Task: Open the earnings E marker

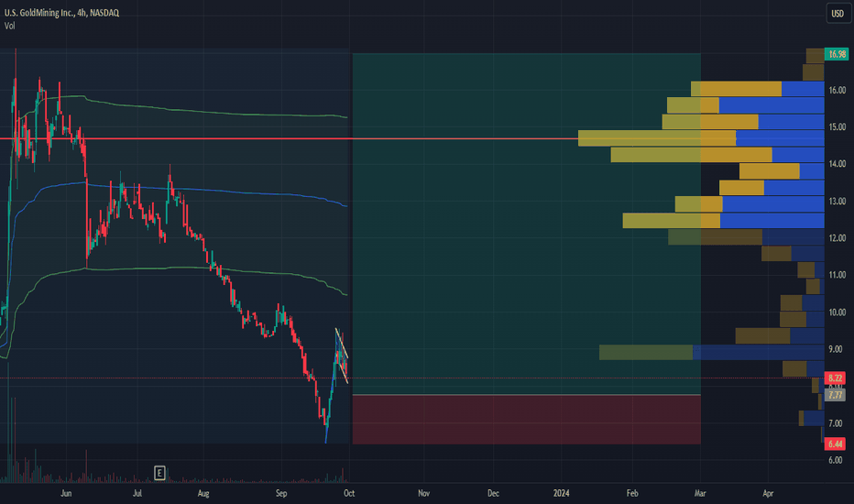Action: tap(159, 473)
